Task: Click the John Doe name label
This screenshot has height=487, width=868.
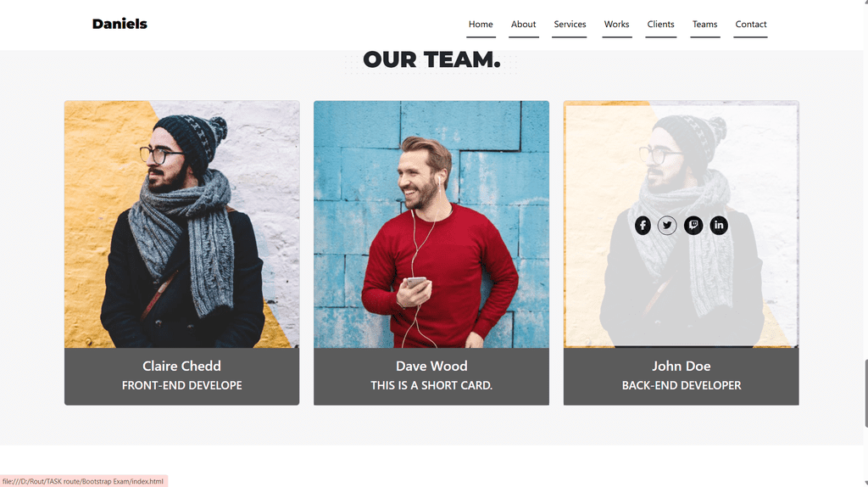Action: pyautogui.click(x=681, y=366)
